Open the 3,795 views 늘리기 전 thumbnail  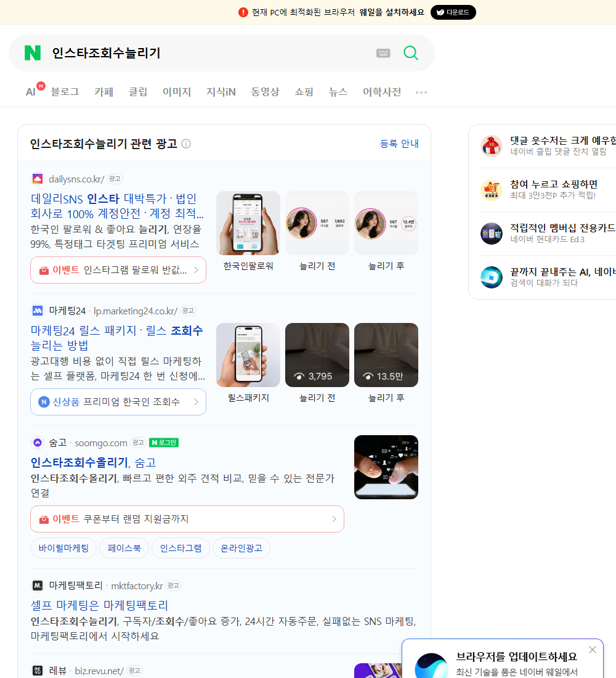pos(317,355)
